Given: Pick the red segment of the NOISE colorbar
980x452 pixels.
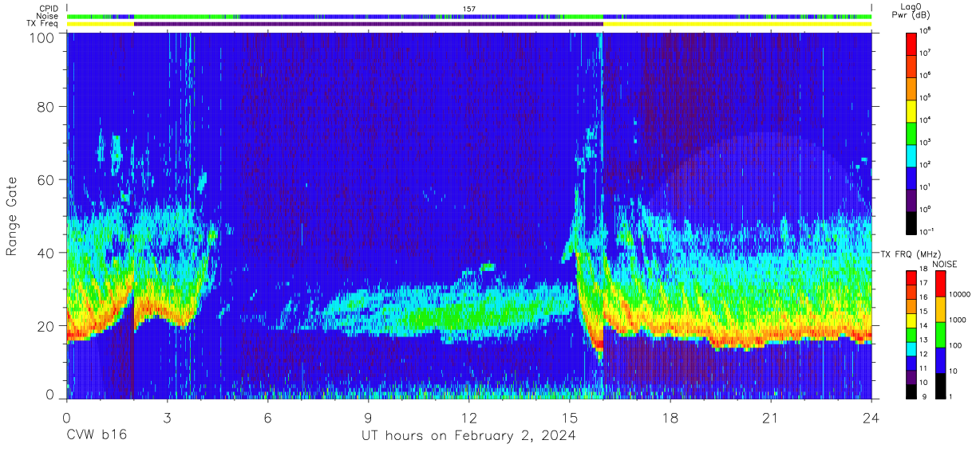Looking at the screenshot, I should click(x=941, y=284).
